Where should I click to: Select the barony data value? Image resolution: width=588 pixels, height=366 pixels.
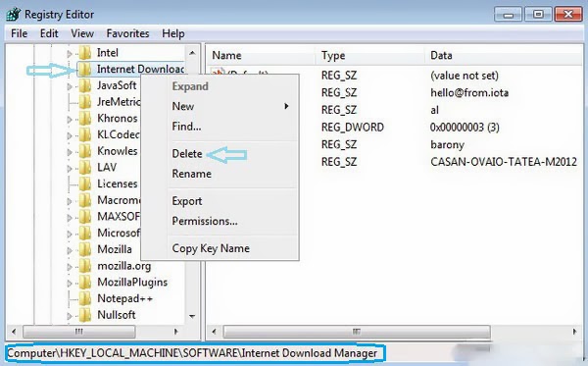pos(448,144)
